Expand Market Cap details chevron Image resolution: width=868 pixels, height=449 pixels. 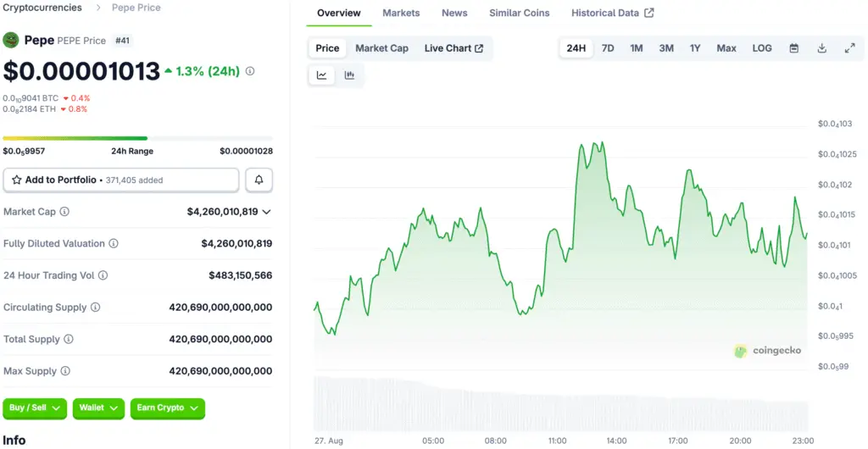[266, 212]
